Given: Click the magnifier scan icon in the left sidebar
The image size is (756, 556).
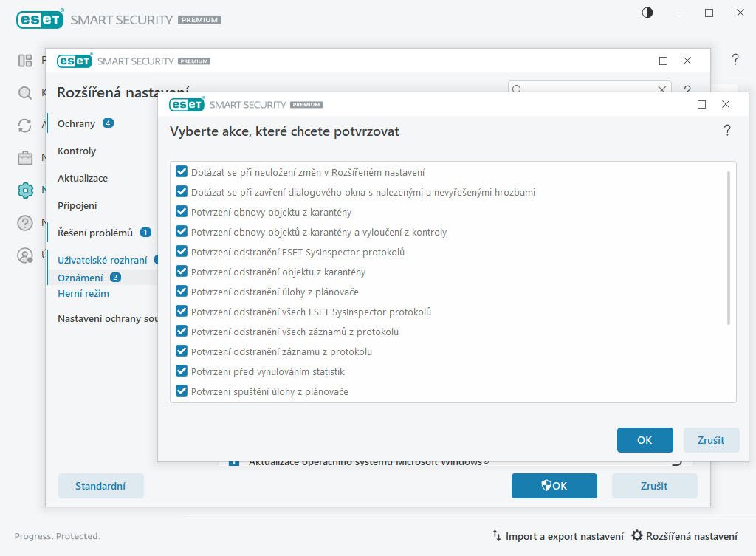Looking at the screenshot, I should (x=25, y=93).
